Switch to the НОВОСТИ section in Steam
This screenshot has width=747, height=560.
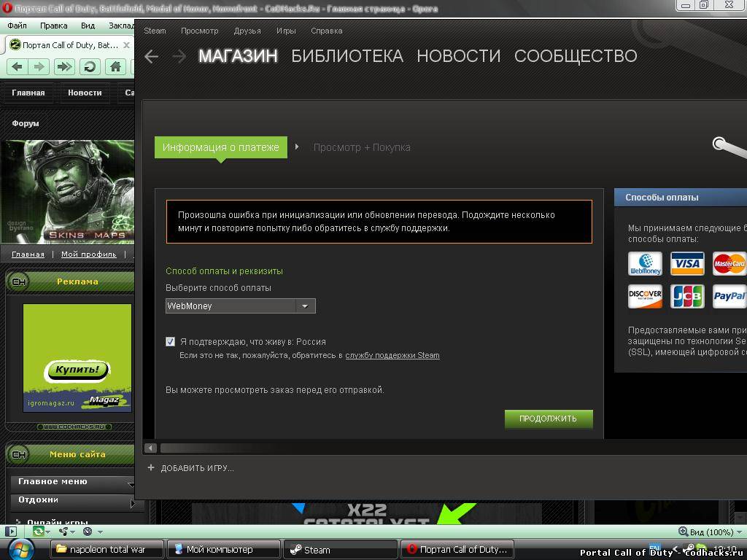pos(459,56)
